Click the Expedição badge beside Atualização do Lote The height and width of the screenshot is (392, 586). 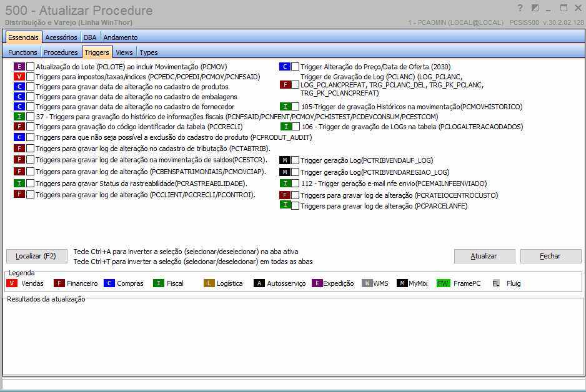(19, 66)
